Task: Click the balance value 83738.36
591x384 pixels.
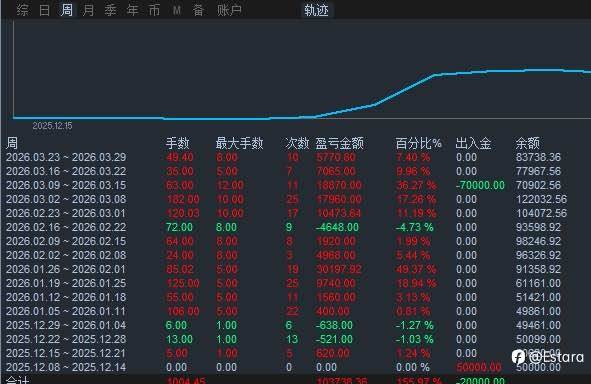Action: pos(538,157)
